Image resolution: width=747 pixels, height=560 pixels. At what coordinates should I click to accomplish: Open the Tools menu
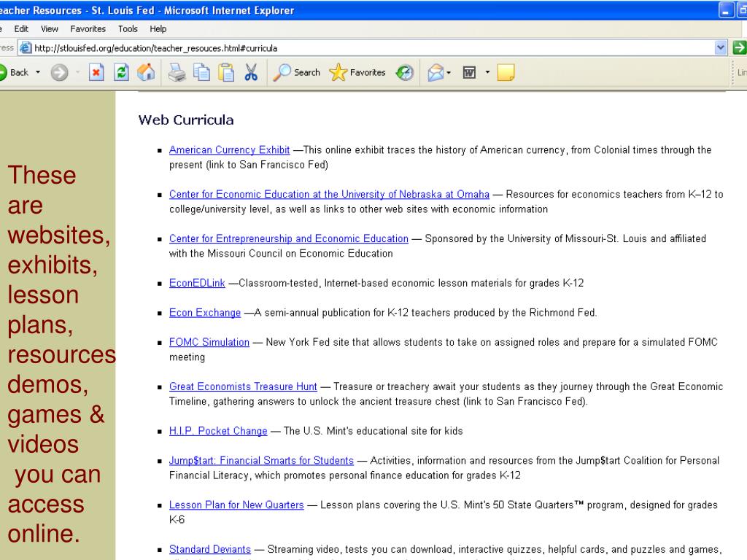point(128,29)
